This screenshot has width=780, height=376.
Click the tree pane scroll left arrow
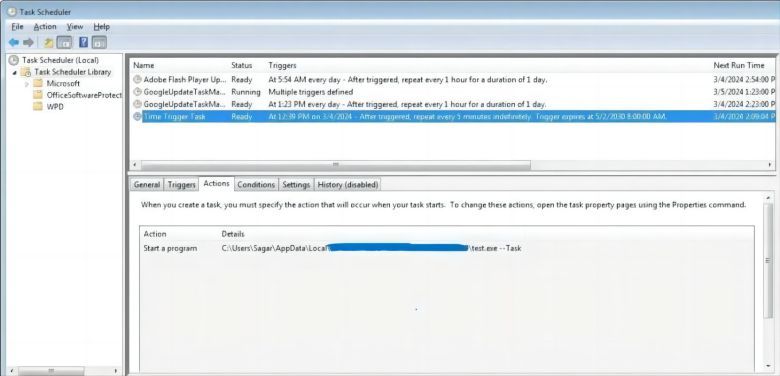(11, 371)
